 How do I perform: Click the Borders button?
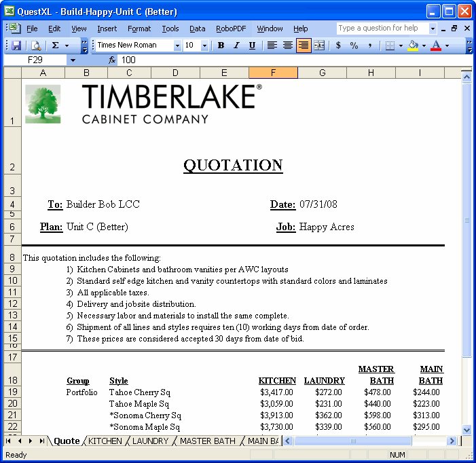pos(390,45)
